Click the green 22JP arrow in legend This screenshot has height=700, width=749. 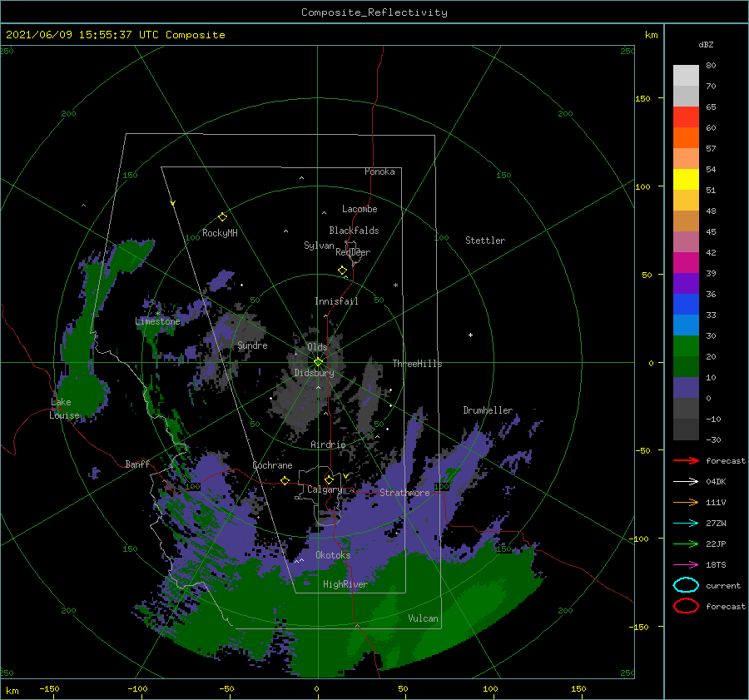[686, 544]
